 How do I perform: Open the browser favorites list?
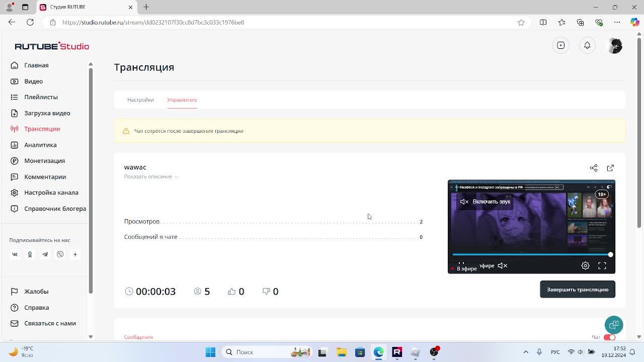pyautogui.click(x=561, y=22)
